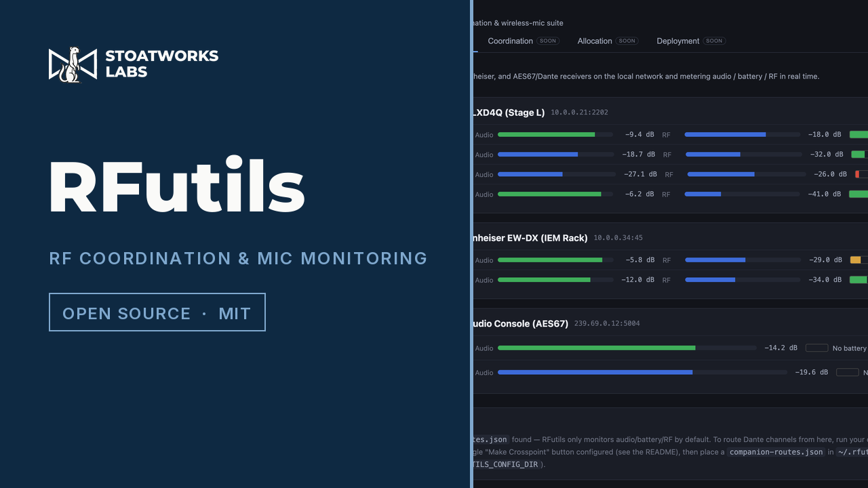Click the −6.2 dB audio value
The image size is (868, 488).
click(x=639, y=194)
